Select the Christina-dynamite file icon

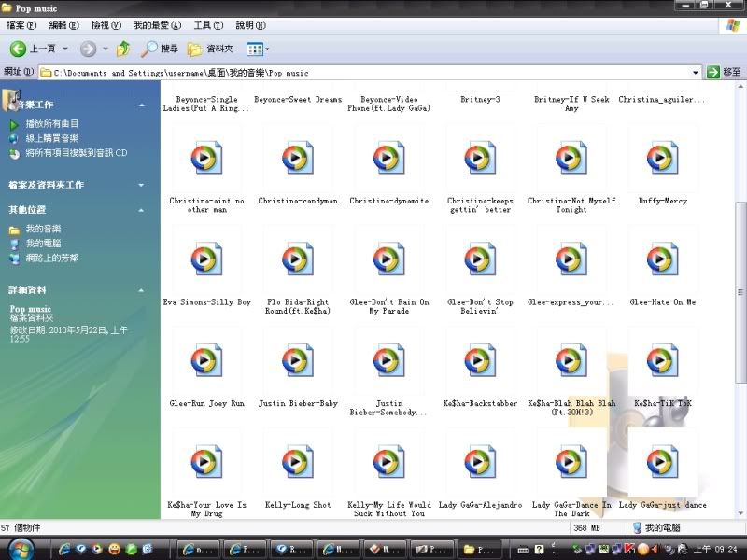point(389,157)
